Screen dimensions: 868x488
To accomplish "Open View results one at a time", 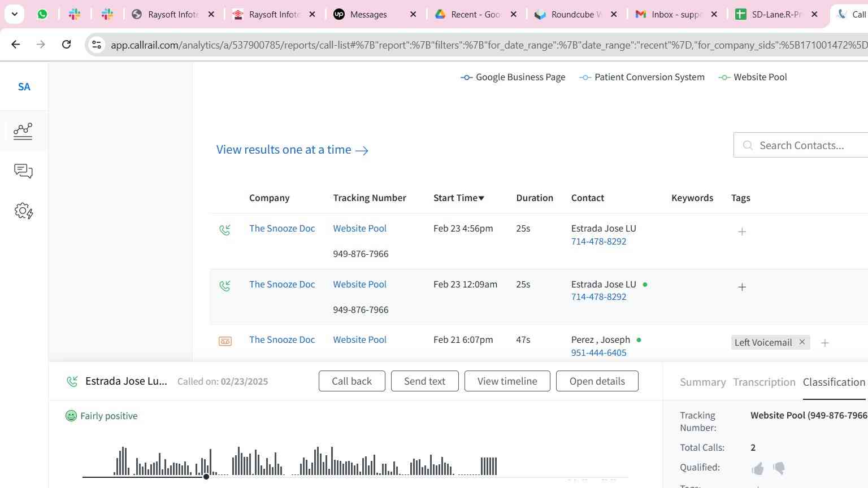I will [x=292, y=150].
